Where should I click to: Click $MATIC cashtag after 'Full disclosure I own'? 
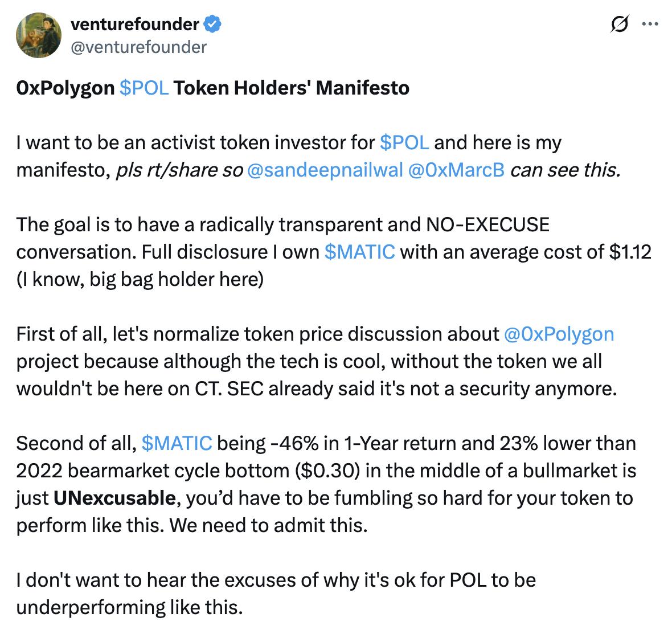coord(359,252)
